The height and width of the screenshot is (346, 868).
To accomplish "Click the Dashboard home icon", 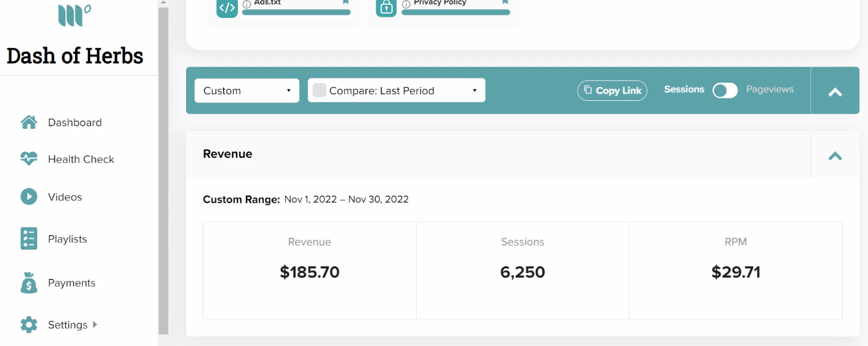I will [x=29, y=122].
